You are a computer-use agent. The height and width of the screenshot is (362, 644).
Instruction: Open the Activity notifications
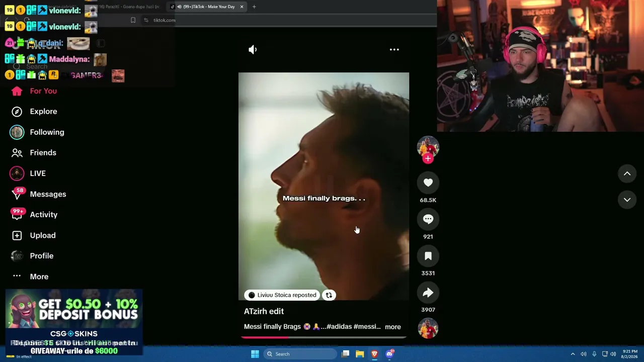pyautogui.click(x=34, y=215)
